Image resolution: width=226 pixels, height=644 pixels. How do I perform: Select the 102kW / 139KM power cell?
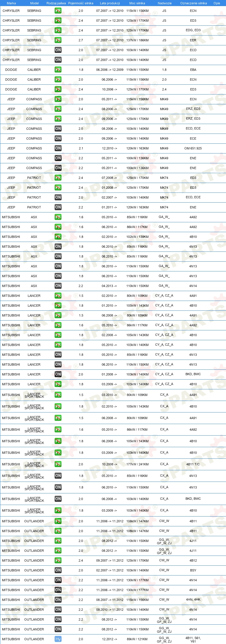137,237
